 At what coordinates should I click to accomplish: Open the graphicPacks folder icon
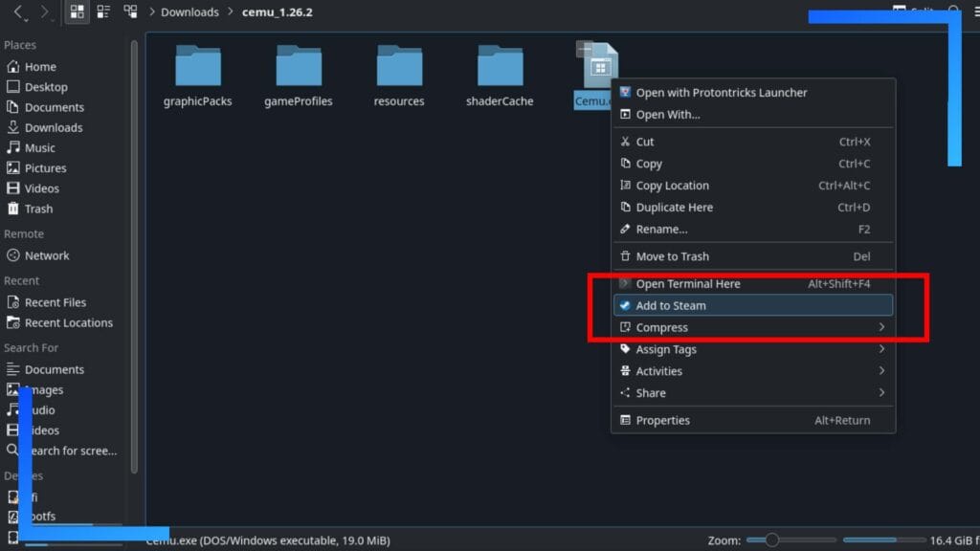click(x=198, y=67)
